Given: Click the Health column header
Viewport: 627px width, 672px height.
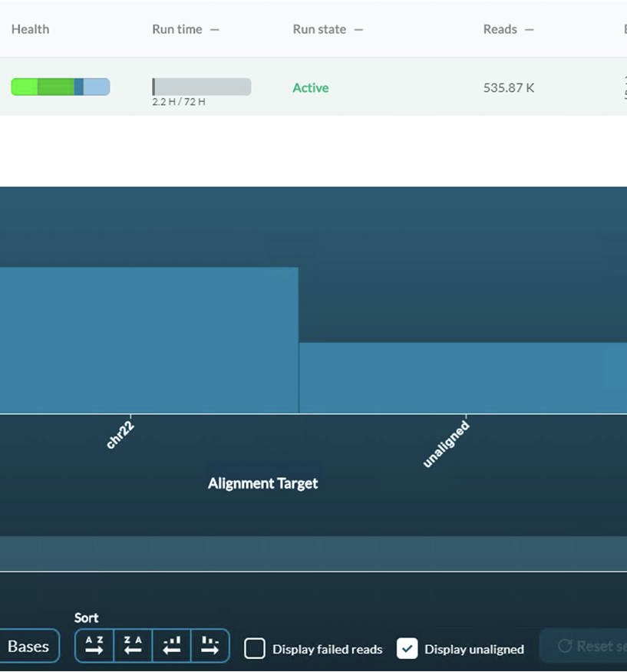Looking at the screenshot, I should click(x=31, y=29).
